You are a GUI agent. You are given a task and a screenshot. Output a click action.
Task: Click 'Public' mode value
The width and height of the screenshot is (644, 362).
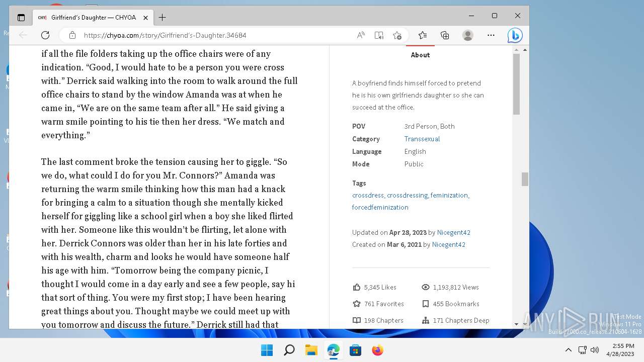click(414, 164)
